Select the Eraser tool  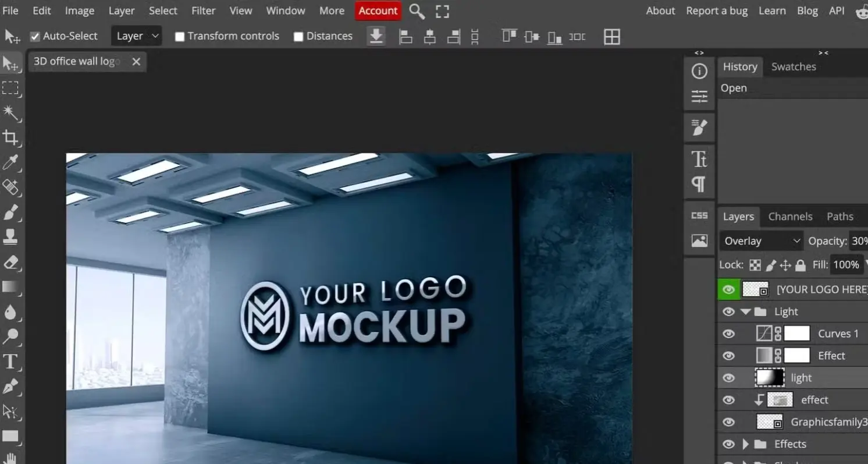pos(10,262)
